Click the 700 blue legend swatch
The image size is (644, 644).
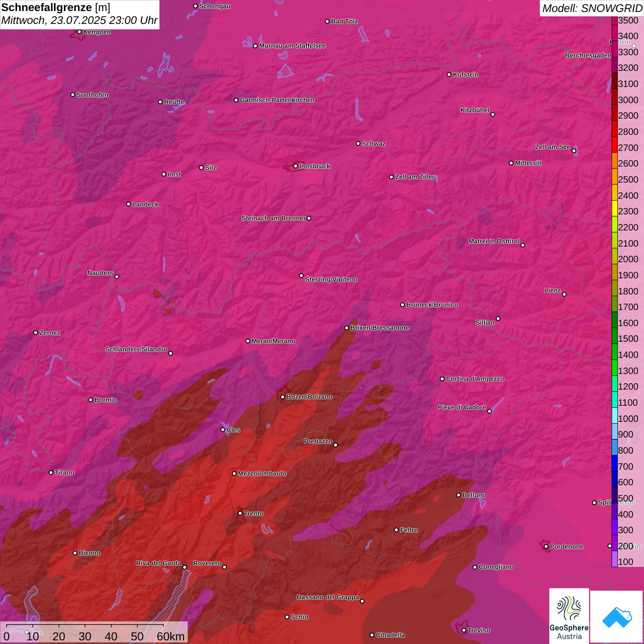(x=615, y=463)
